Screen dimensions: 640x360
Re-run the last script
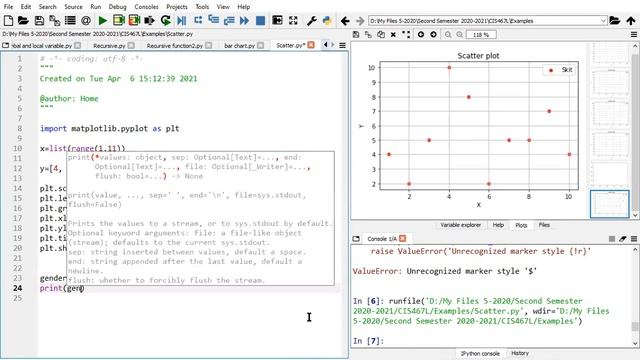(x=165, y=20)
